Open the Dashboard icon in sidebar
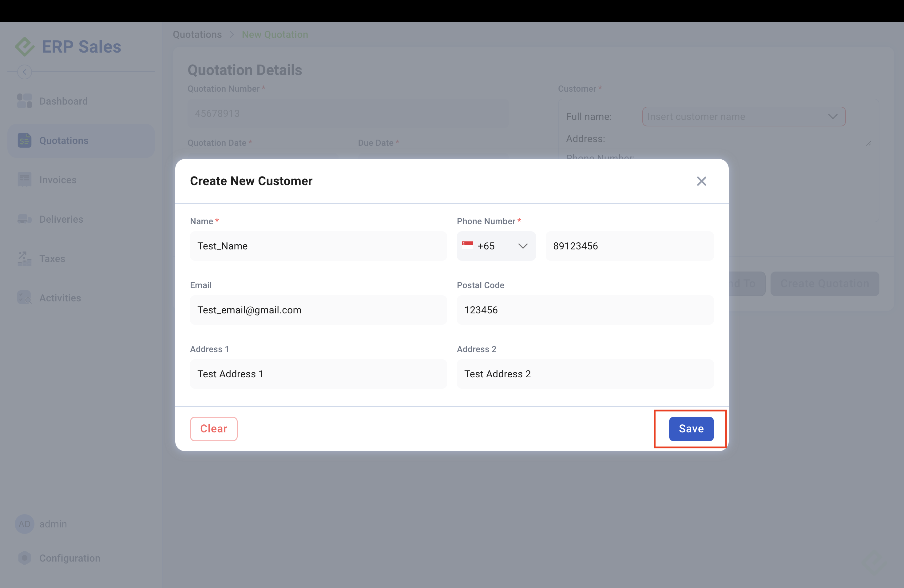 [25, 101]
